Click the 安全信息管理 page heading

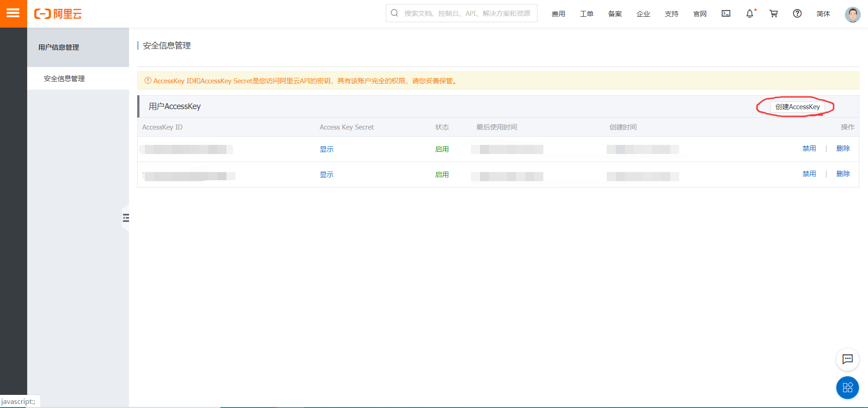coord(167,46)
